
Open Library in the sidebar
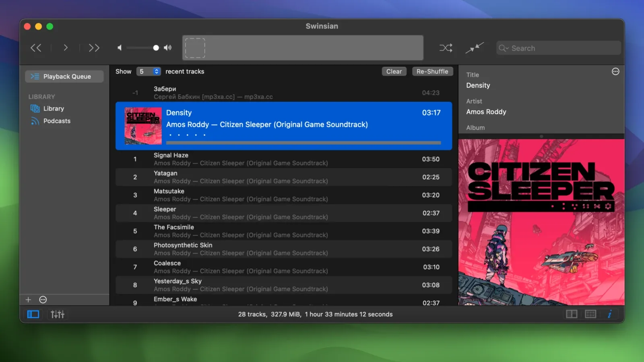click(x=53, y=109)
